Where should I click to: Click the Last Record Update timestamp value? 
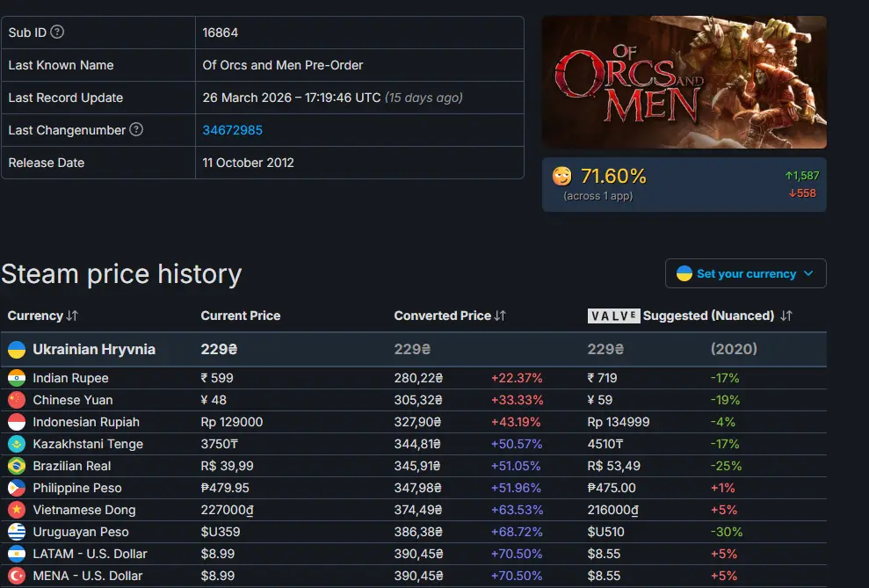point(332,98)
